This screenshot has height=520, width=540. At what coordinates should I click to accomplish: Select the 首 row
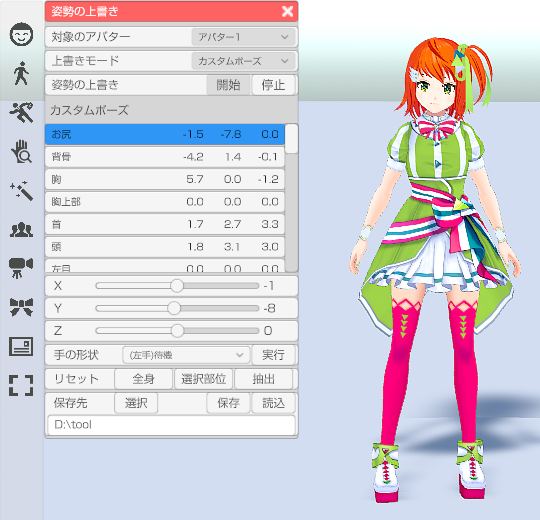click(x=165, y=225)
